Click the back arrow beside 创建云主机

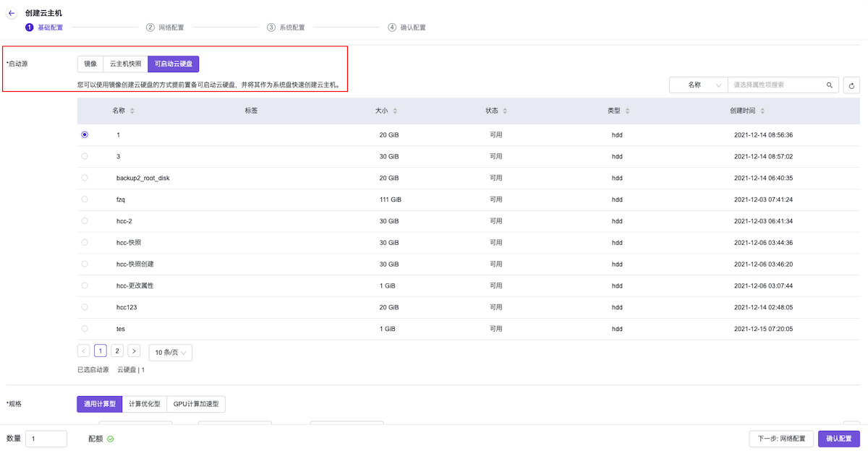click(12, 13)
